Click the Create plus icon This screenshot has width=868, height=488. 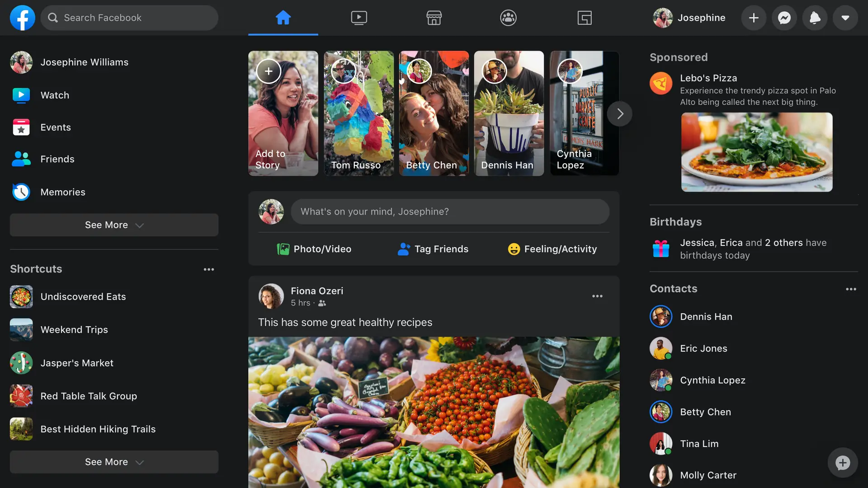[x=754, y=17]
